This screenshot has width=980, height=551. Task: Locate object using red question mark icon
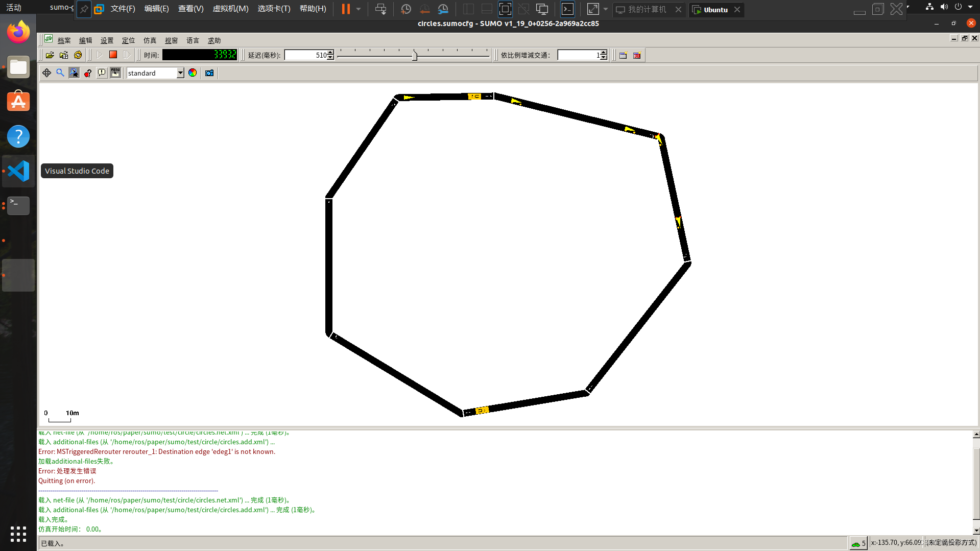(88, 73)
